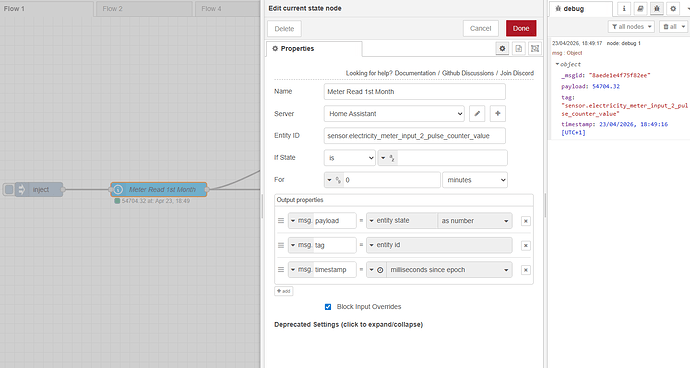Remove msg.timestamp output property row

click(525, 270)
